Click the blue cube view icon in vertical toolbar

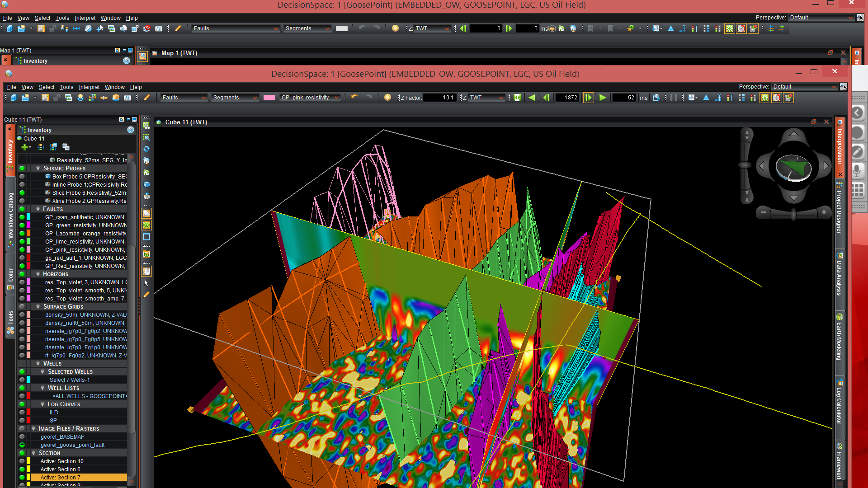(x=146, y=184)
